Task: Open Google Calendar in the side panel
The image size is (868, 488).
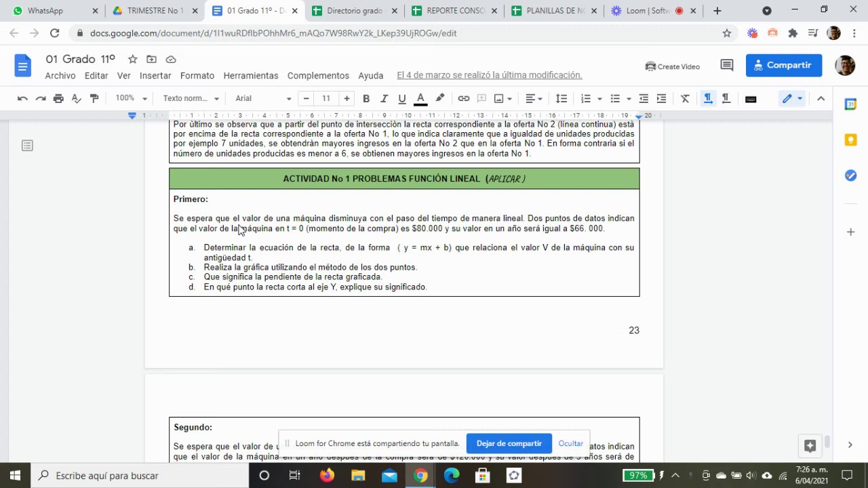Action: pos(850,104)
